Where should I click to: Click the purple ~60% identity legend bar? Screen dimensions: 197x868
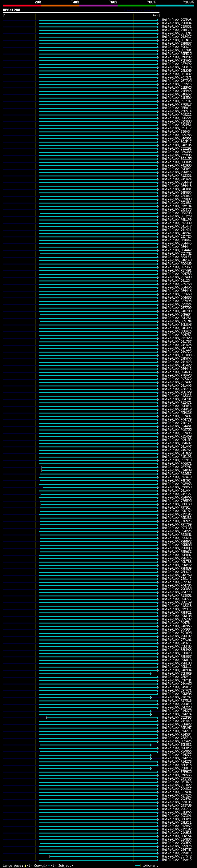pyautogui.click(x=98, y=6)
